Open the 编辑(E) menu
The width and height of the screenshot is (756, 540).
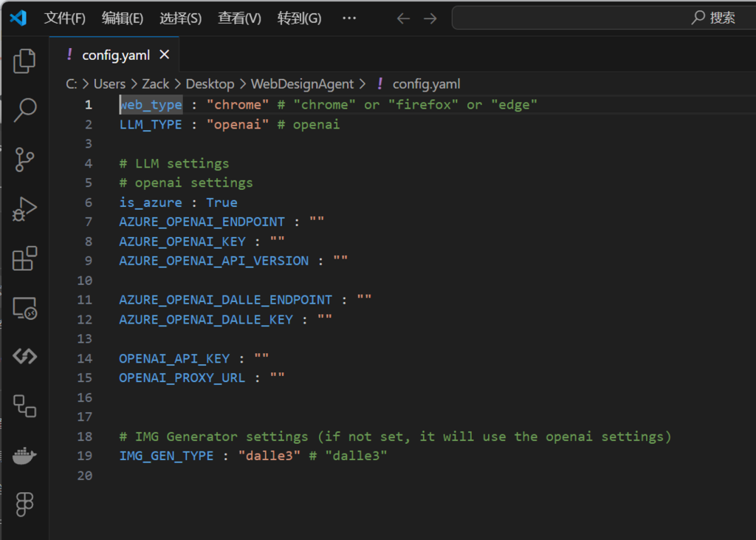tap(123, 18)
